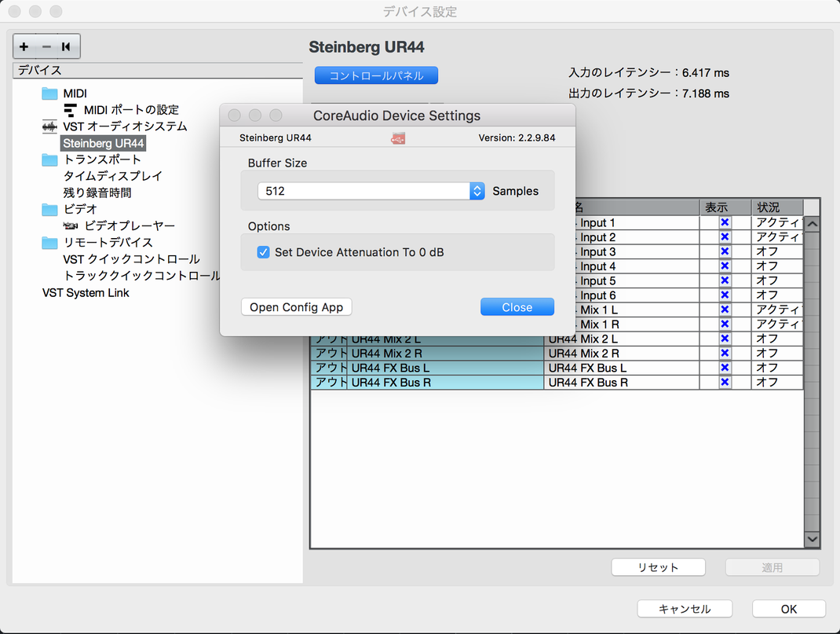The width and height of the screenshot is (840, 634).
Task: Click the port list scroll down arrow
Action: click(813, 539)
